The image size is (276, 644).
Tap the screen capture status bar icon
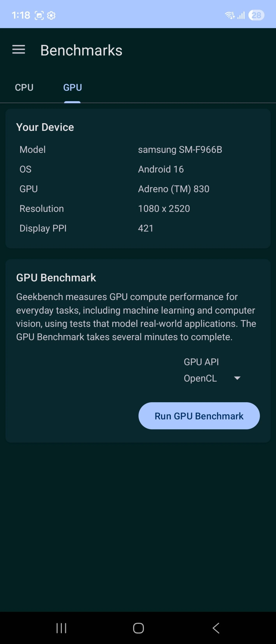(x=39, y=15)
